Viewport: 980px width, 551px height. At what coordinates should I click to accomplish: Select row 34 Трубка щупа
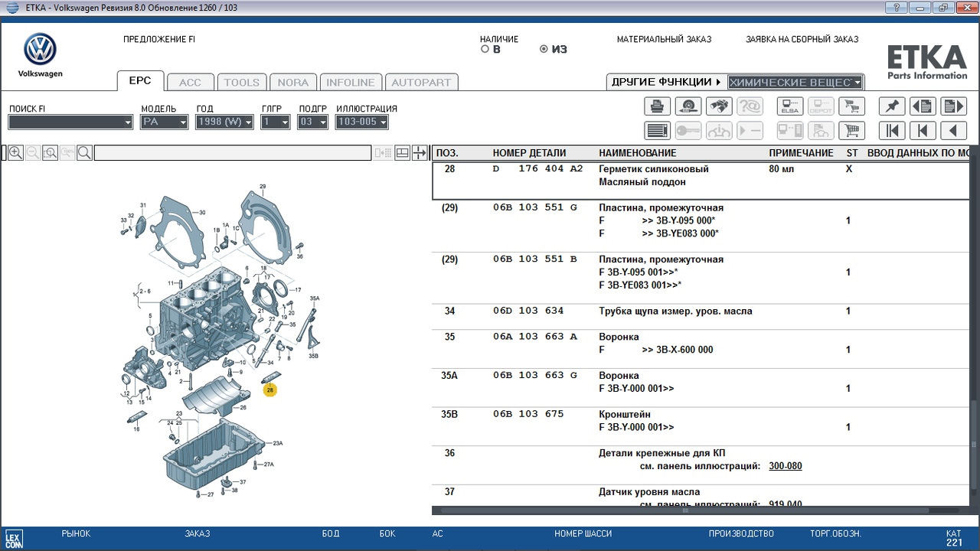(701, 316)
